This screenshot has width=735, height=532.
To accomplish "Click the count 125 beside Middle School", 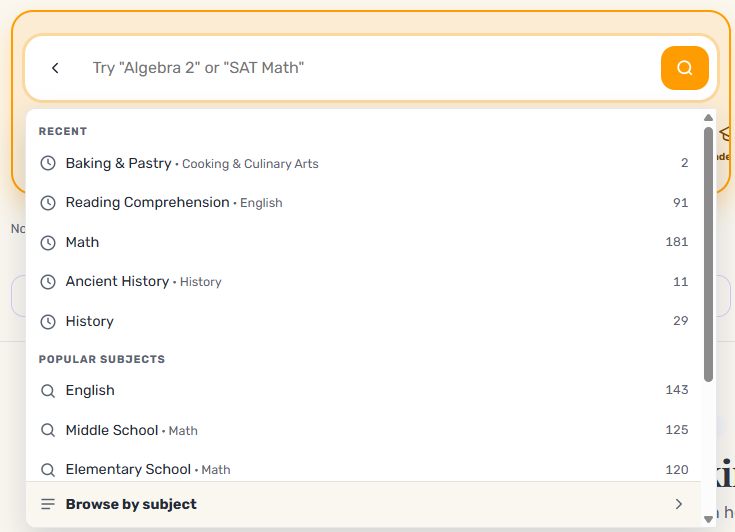I will 677,430.
